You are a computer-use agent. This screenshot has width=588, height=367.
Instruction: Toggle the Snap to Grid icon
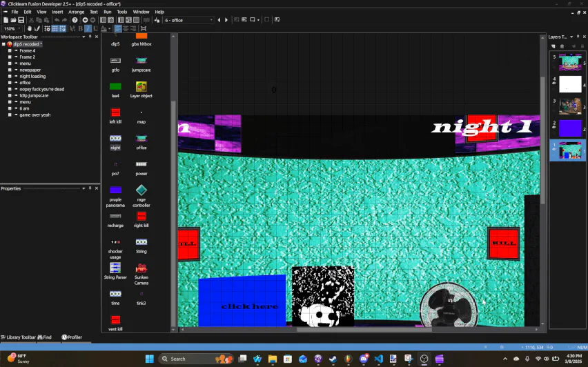click(62, 28)
